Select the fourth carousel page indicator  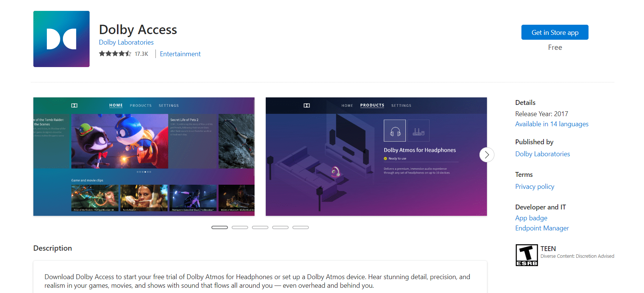280,227
